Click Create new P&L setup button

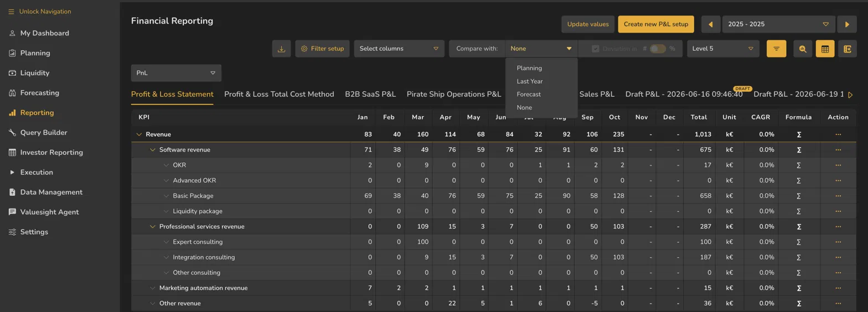click(656, 24)
